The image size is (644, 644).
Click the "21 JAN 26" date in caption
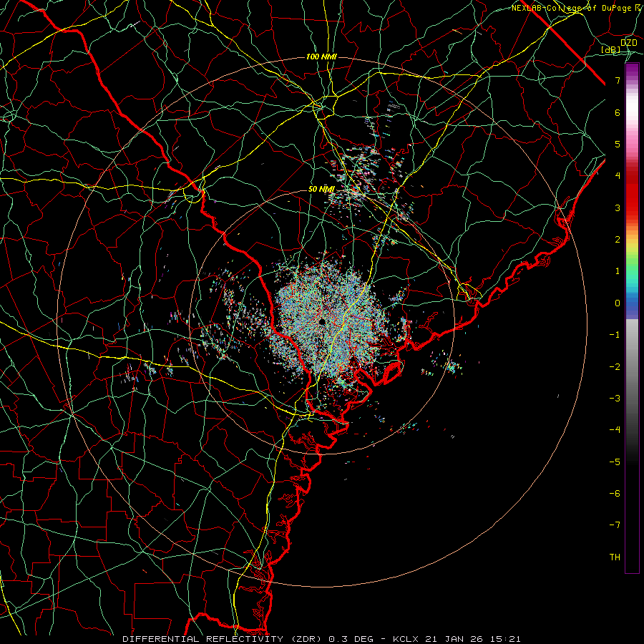pos(453,639)
